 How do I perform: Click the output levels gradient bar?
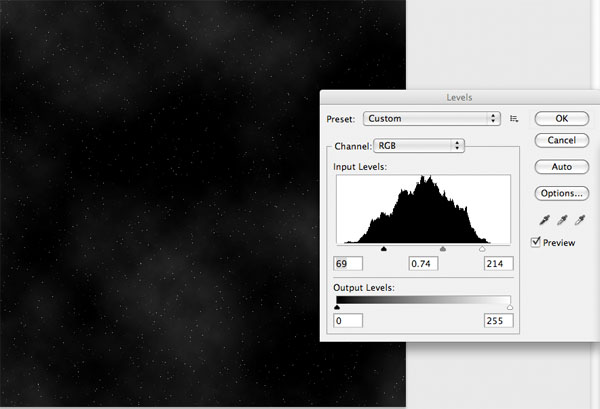tap(423, 300)
